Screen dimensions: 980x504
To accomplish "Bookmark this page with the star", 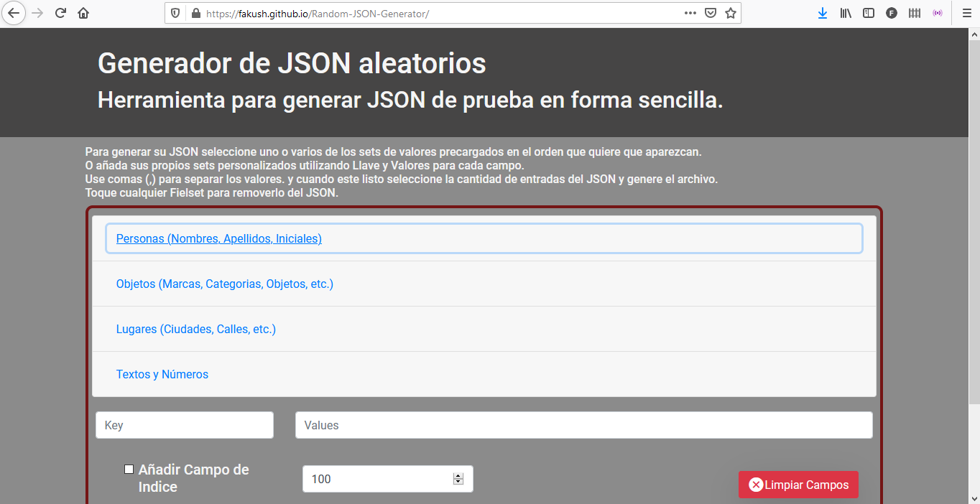I will click(731, 13).
